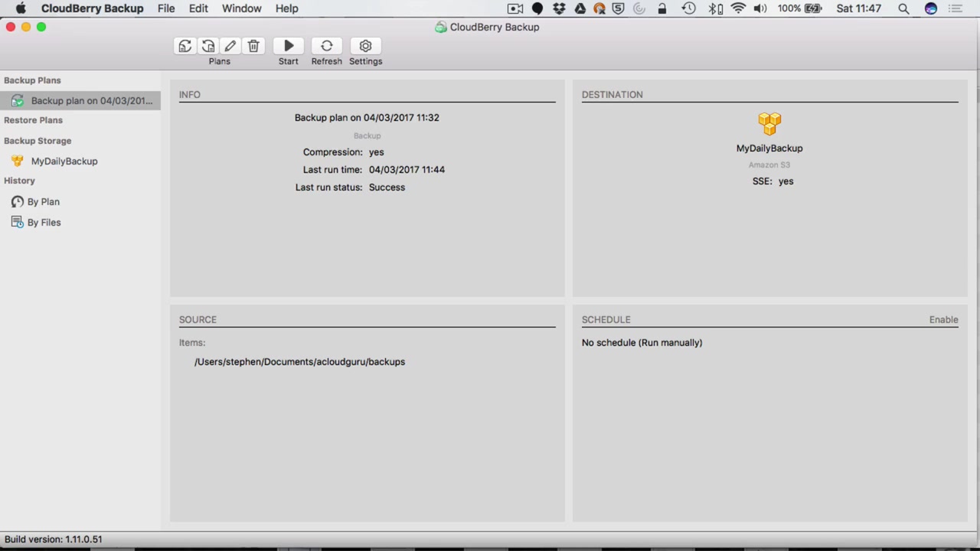Click the Restore Plans sidebar heading
The height and width of the screenshot is (551, 980).
coord(33,120)
